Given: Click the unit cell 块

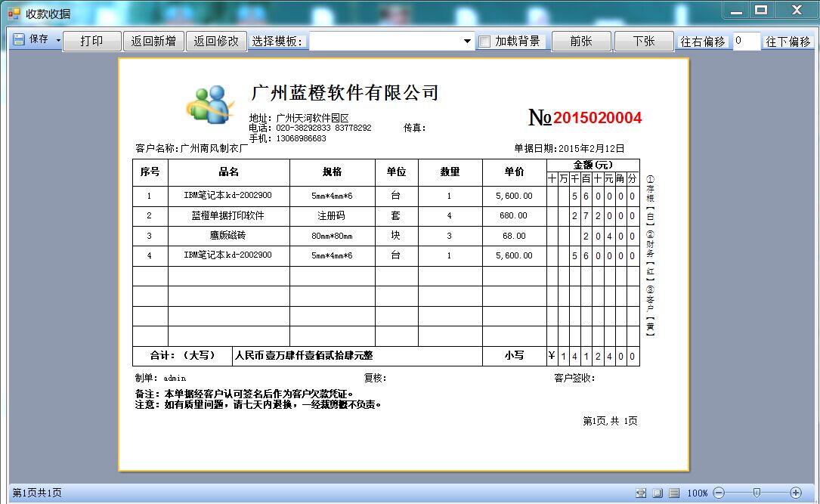Looking at the screenshot, I should pyautogui.click(x=396, y=236).
